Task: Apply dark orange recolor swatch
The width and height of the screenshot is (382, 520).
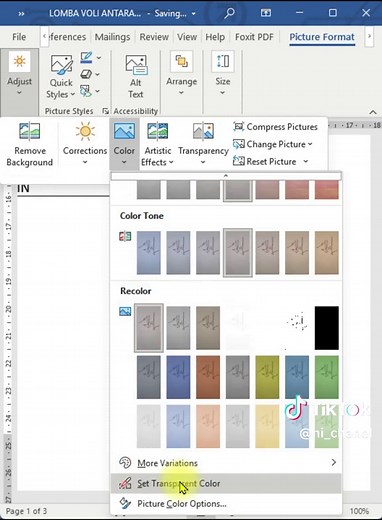Action: coord(208,377)
